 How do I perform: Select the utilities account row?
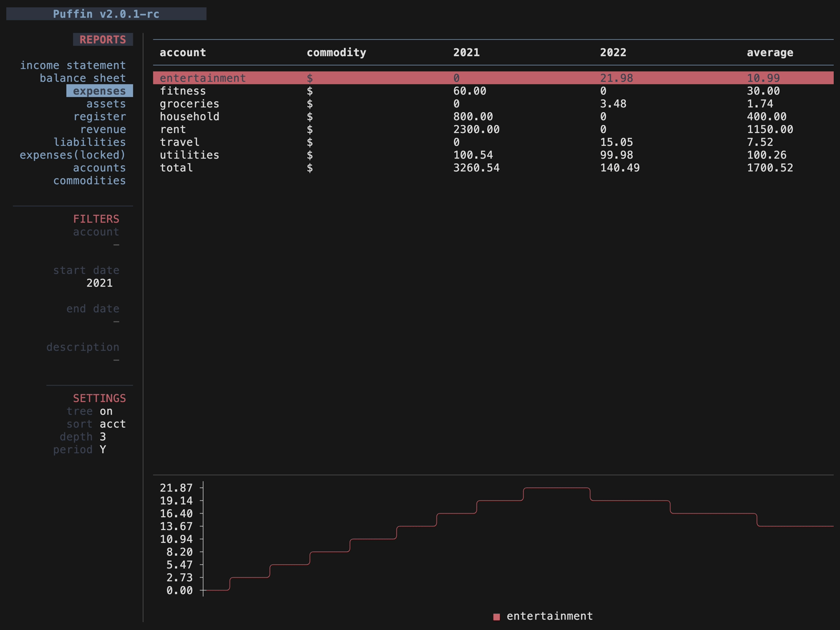click(x=189, y=155)
